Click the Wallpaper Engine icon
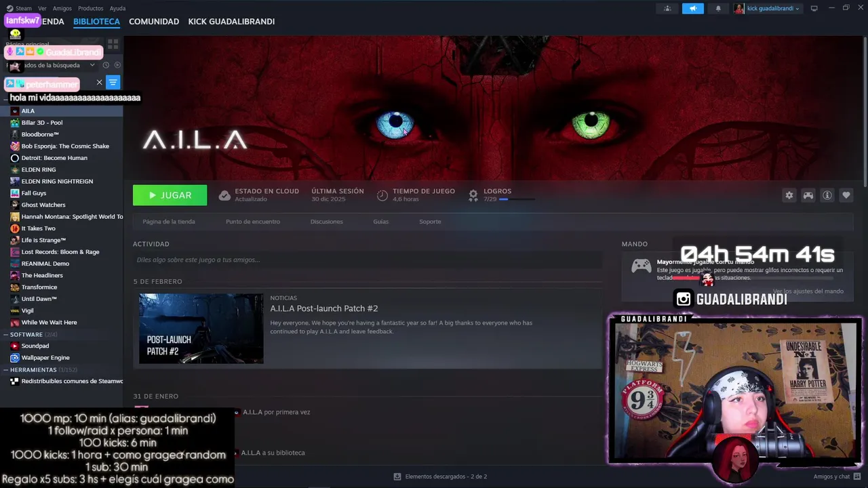868x488 pixels. (x=15, y=357)
